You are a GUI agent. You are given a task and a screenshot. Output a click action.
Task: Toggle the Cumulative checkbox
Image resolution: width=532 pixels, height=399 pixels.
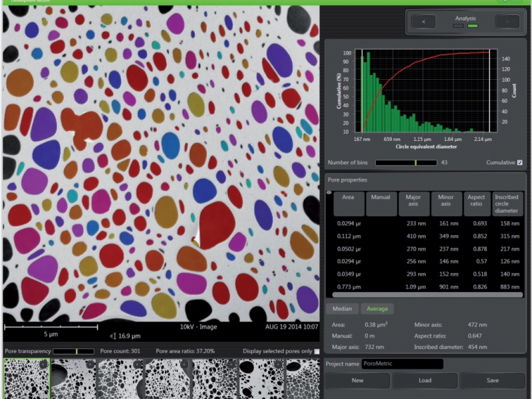[x=519, y=162]
